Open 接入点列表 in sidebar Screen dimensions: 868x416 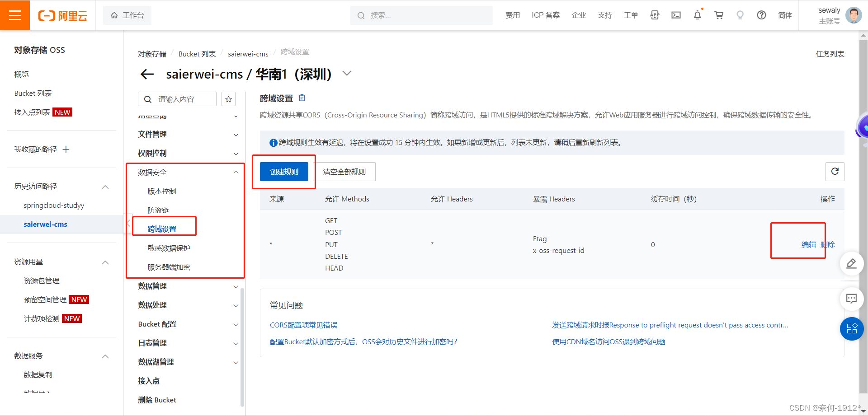pyautogui.click(x=32, y=112)
